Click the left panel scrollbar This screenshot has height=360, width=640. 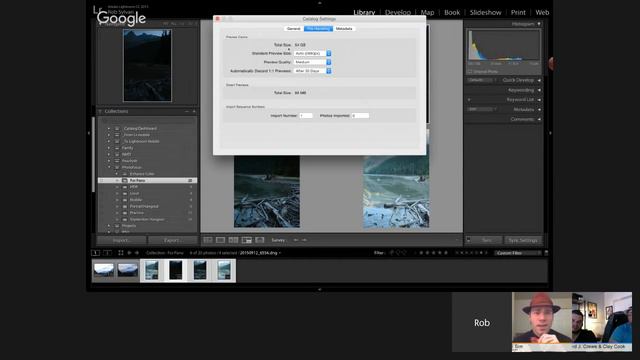(93, 155)
